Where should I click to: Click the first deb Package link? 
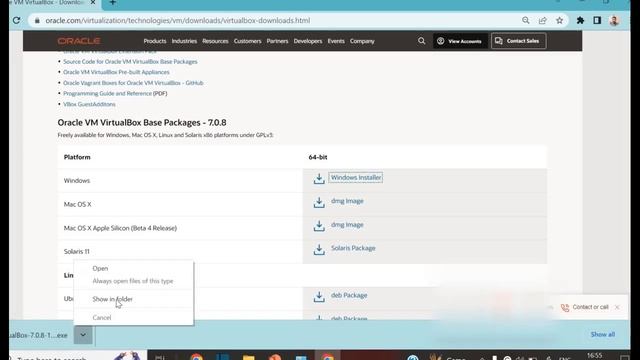[349, 295]
